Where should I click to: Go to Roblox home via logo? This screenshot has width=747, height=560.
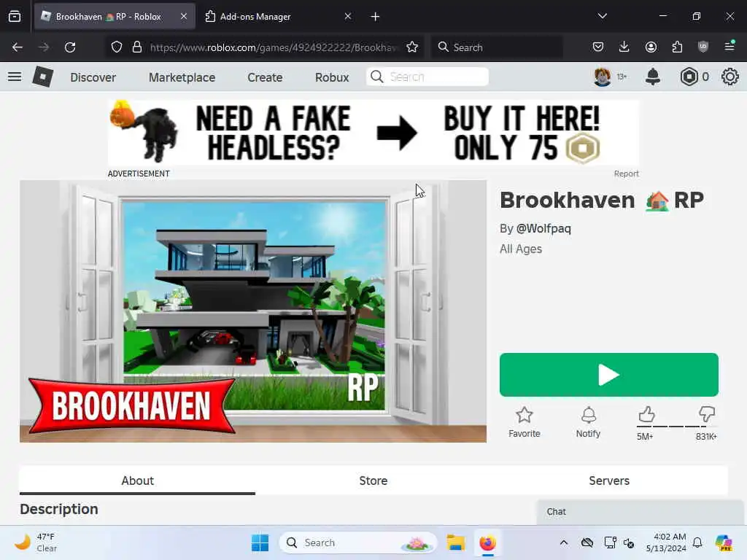tap(42, 76)
